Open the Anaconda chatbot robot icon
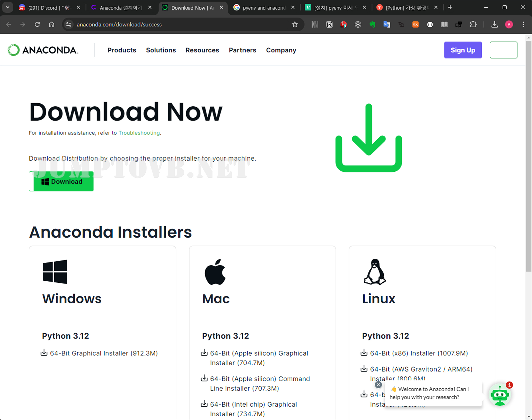532x420 pixels. [500, 395]
